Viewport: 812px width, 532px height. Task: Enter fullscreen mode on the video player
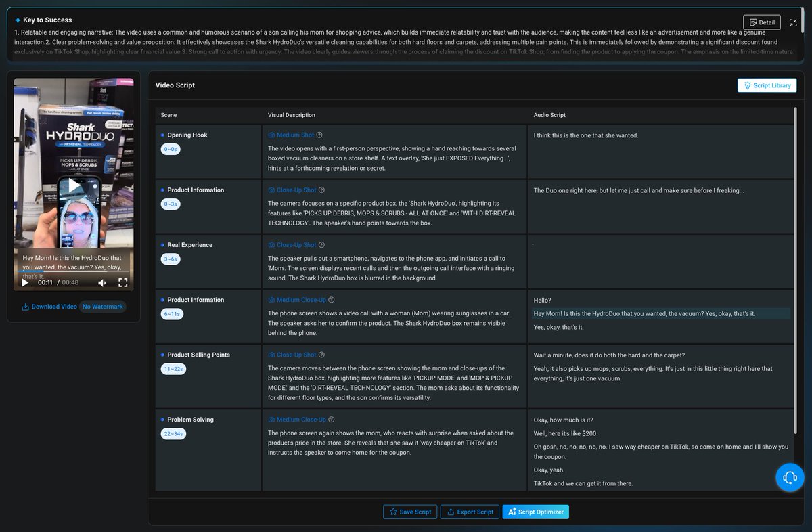[123, 283]
